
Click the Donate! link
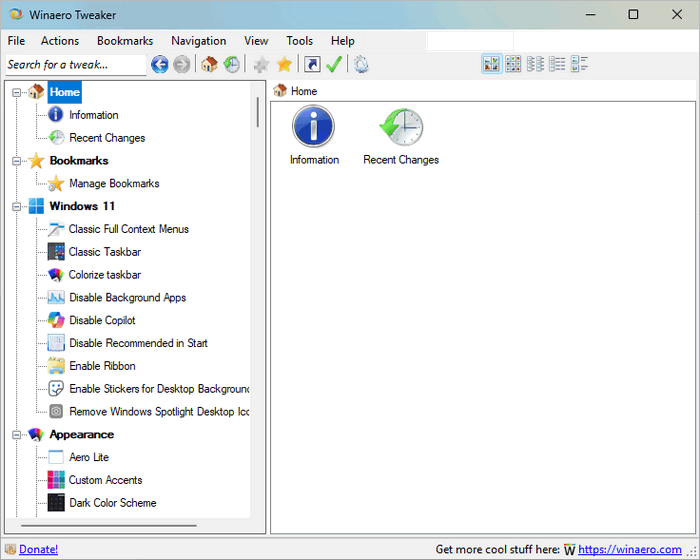(x=38, y=549)
